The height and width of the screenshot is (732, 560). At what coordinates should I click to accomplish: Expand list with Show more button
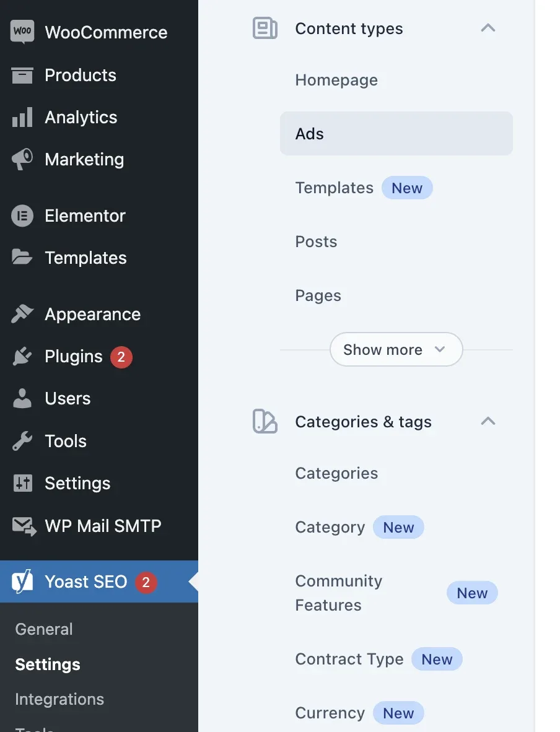pyautogui.click(x=396, y=349)
